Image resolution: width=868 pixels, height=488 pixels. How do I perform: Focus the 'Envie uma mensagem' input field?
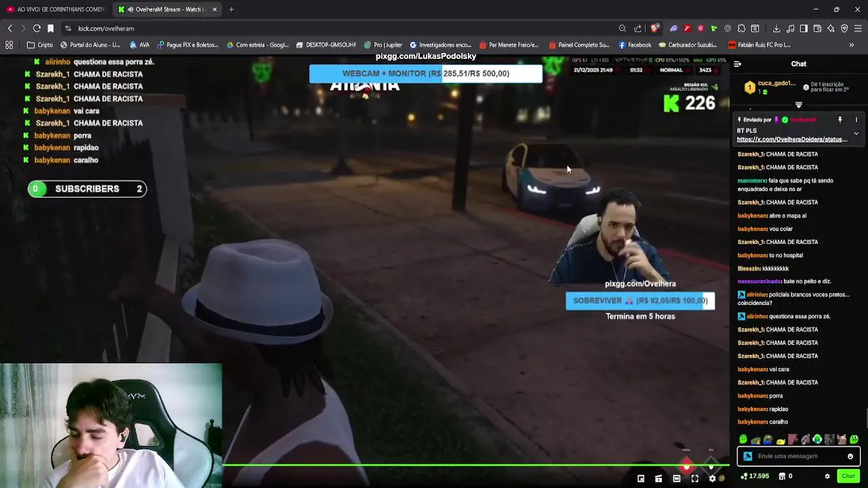(798, 456)
